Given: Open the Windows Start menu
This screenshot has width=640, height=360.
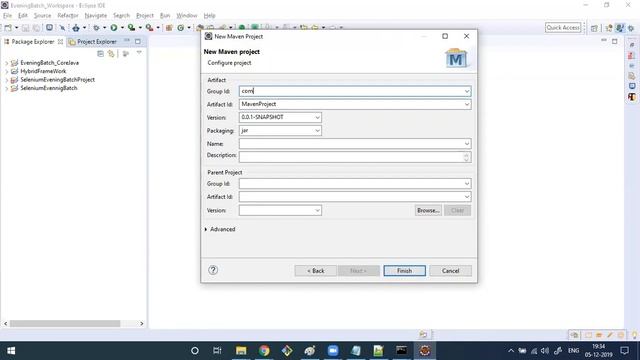Looking at the screenshot, I should pos(11,351).
